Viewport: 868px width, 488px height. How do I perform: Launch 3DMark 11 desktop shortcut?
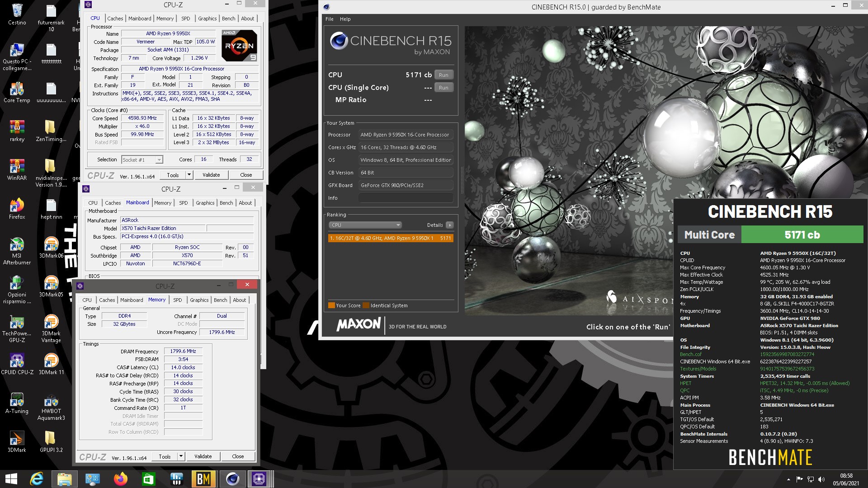51,364
